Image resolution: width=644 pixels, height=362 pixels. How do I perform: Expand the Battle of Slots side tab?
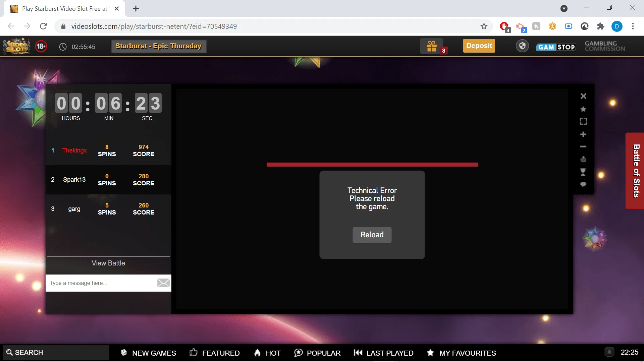(635, 171)
